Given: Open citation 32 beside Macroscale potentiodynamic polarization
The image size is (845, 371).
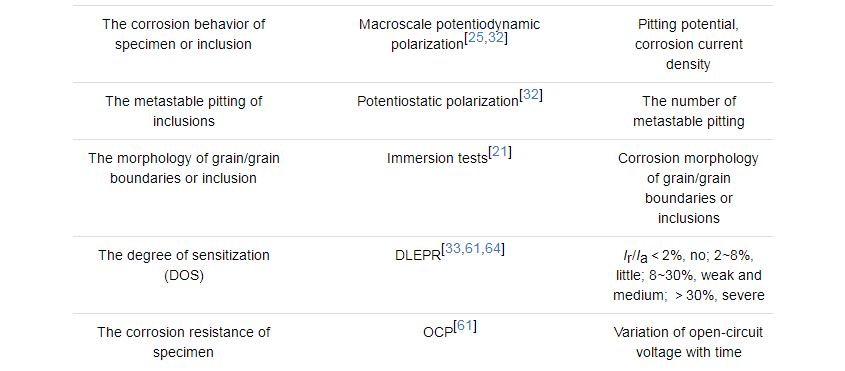Looking at the screenshot, I should 495,40.
